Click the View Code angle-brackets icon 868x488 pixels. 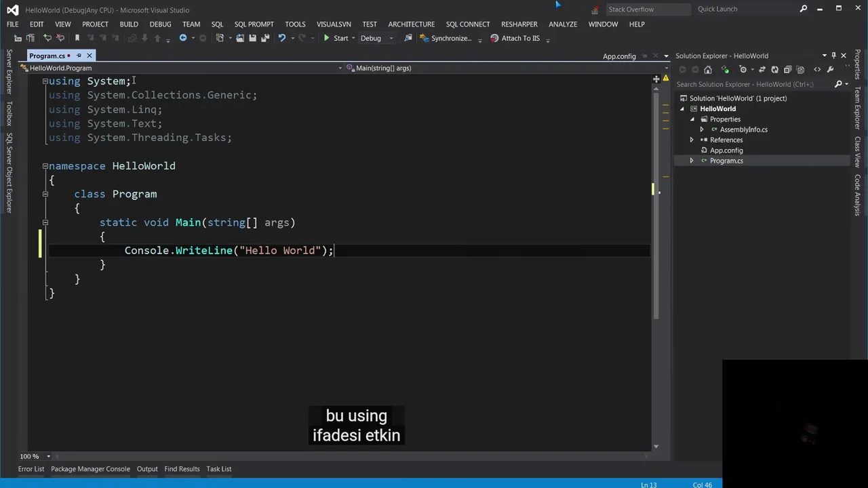pos(817,69)
